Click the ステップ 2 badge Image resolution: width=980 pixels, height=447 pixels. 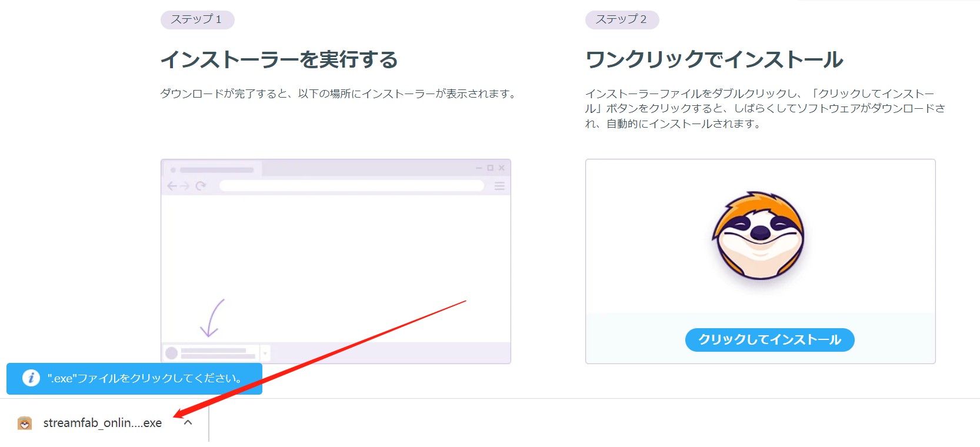(x=622, y=19)
